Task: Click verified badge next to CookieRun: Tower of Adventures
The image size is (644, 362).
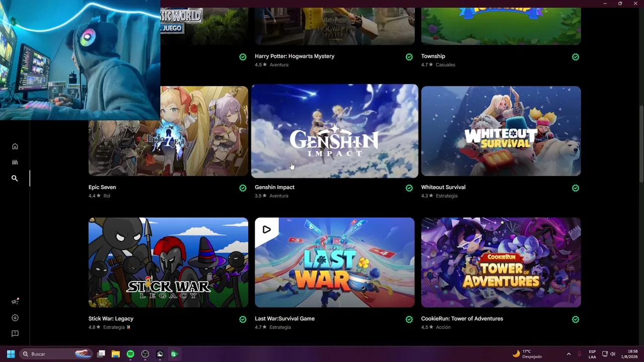Action: point(576,319)
